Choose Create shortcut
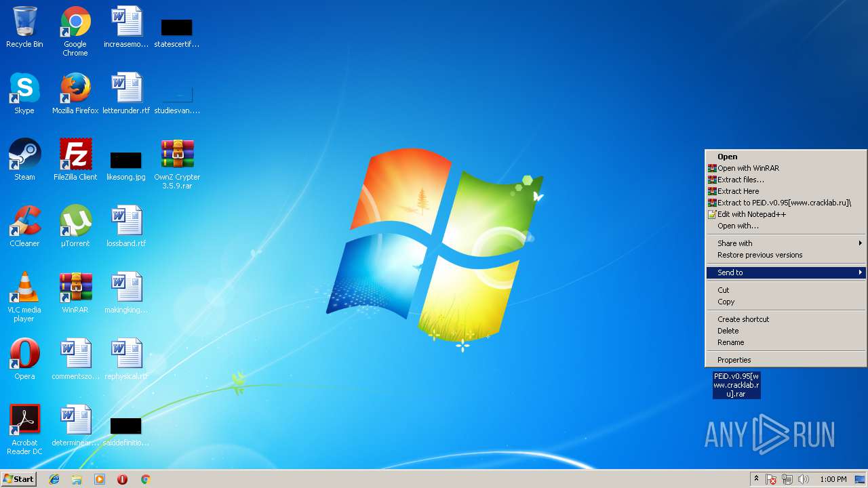The height and width of the screenshot is (488, 868). [x=786, y=319]
